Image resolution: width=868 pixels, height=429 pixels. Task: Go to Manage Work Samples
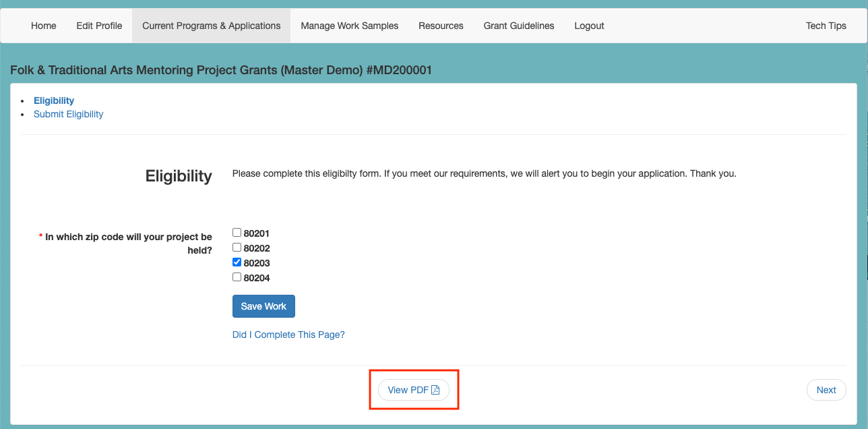[349, 25]
